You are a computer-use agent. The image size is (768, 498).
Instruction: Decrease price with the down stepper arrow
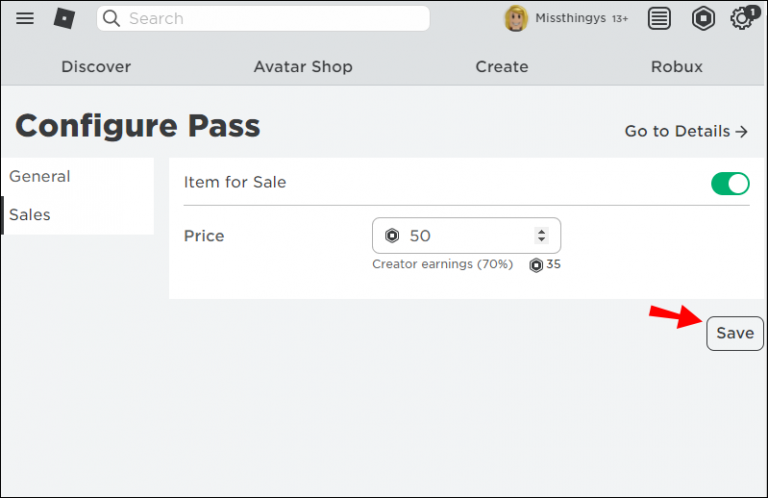(542, 241)
